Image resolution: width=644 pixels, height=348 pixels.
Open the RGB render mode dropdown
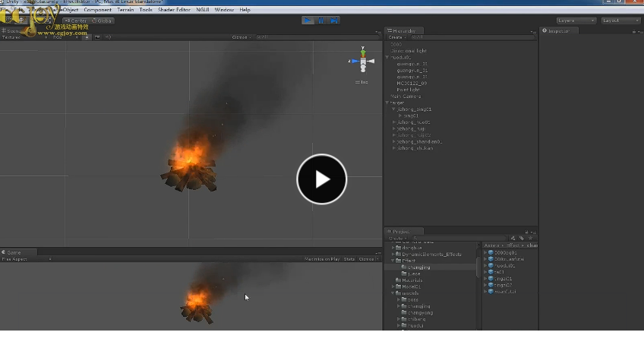coord(65,37)
